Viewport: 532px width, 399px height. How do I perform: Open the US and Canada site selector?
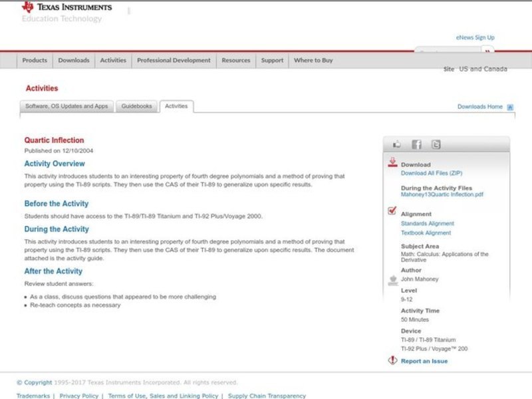point(483,69)
